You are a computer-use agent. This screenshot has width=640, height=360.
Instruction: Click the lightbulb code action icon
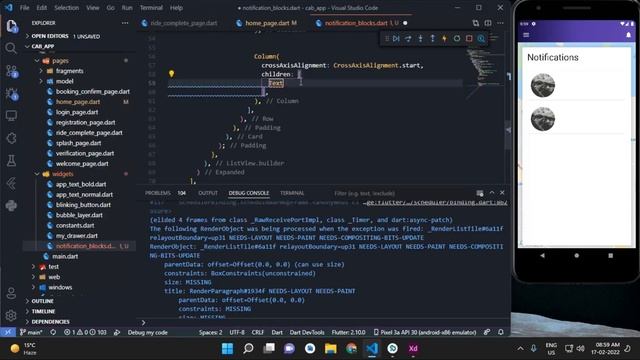(x=171, y=73)
